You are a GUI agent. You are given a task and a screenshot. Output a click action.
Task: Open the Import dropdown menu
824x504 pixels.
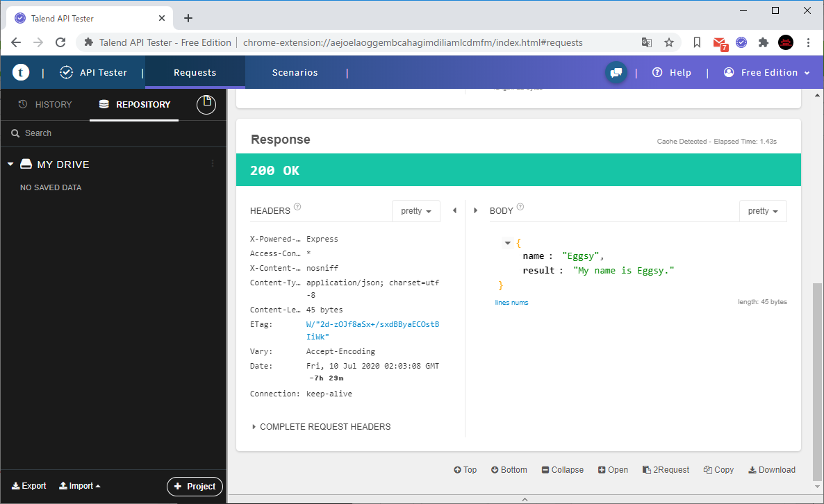(x=80, y=486)
